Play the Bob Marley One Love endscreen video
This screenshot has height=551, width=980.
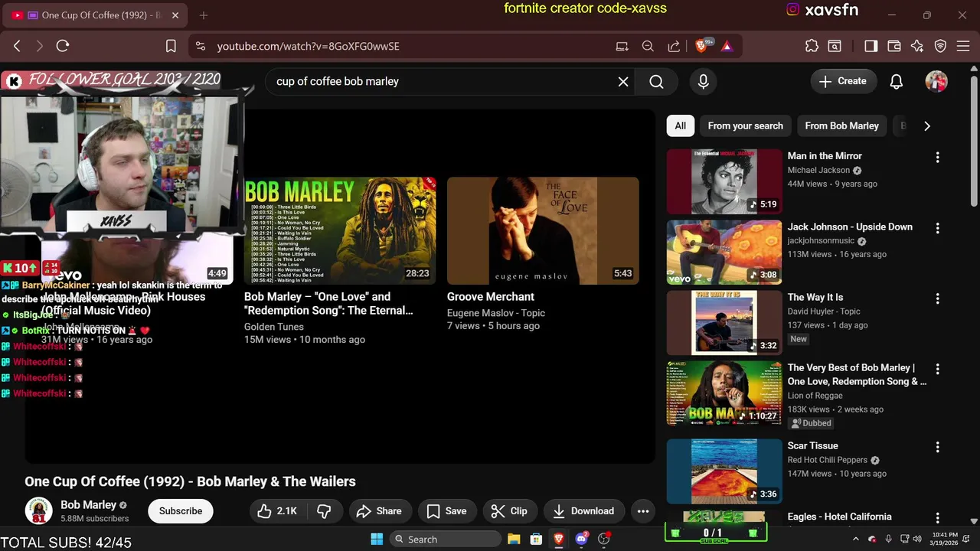(x=340, y=231)
